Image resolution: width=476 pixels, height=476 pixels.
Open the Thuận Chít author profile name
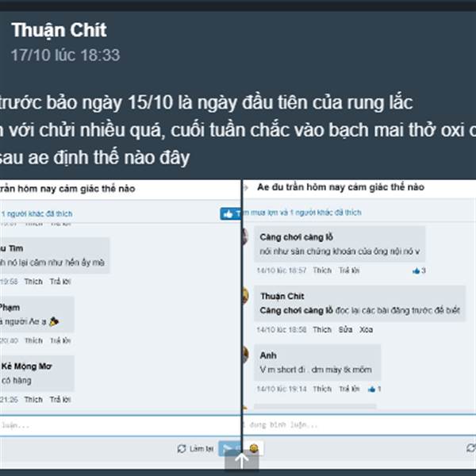[59, 30]
